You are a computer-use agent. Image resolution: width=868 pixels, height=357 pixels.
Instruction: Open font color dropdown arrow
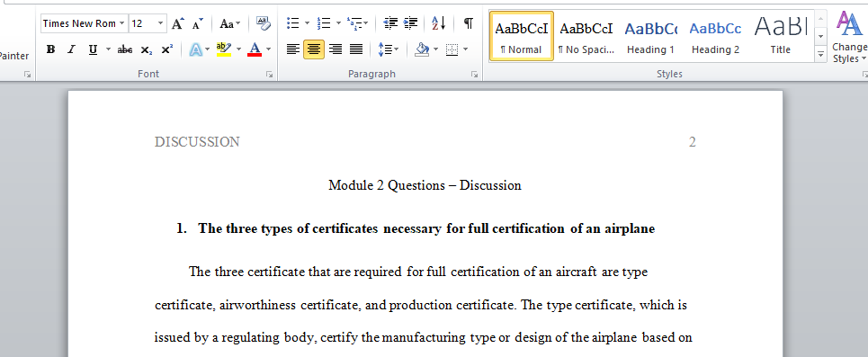coord(268,49)
